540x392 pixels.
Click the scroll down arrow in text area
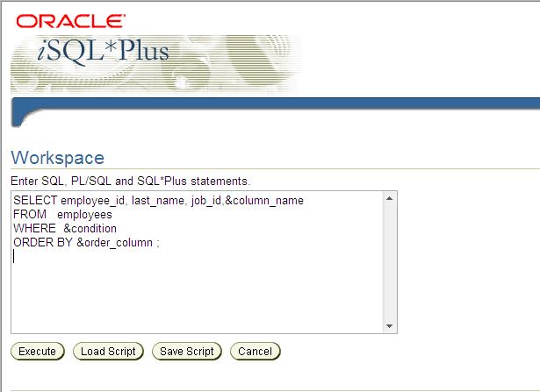click(x=390, y=326)
